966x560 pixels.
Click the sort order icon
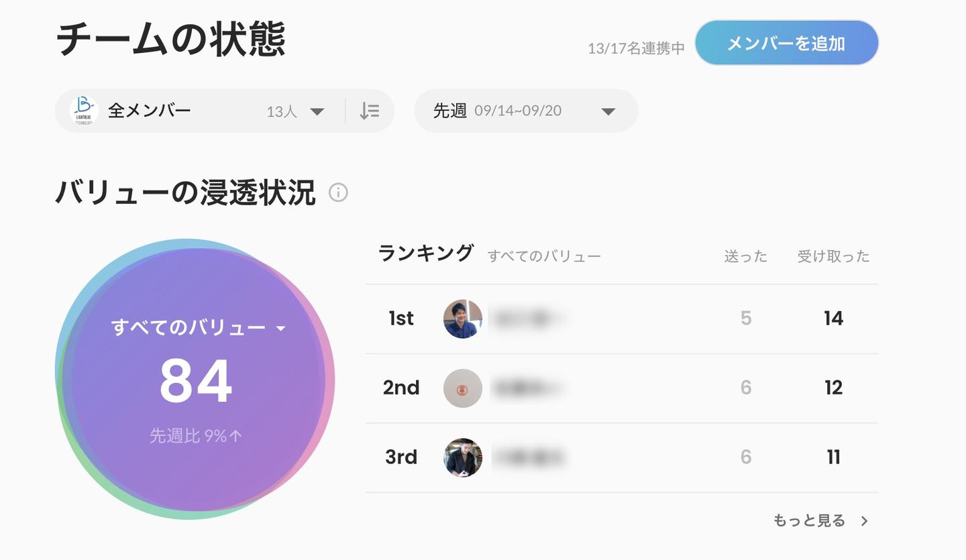click(370, 111)
